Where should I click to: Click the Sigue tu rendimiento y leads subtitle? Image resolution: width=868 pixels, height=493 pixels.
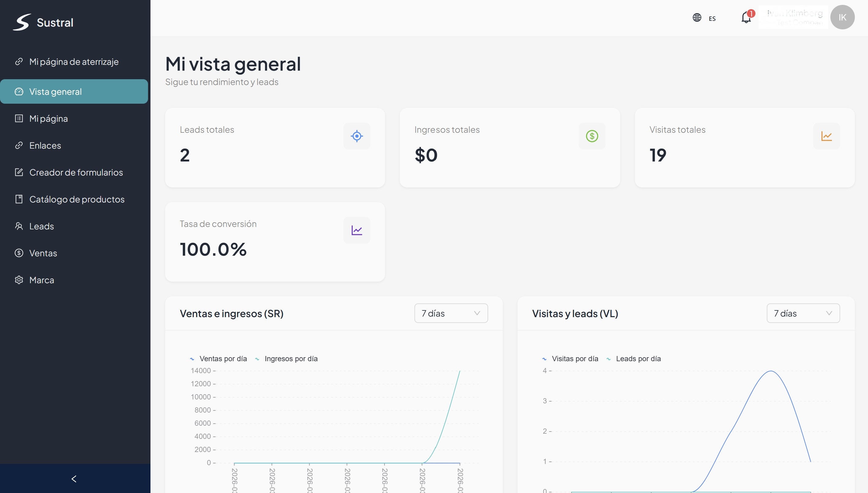pyautogui.click(x=222, y=82)
